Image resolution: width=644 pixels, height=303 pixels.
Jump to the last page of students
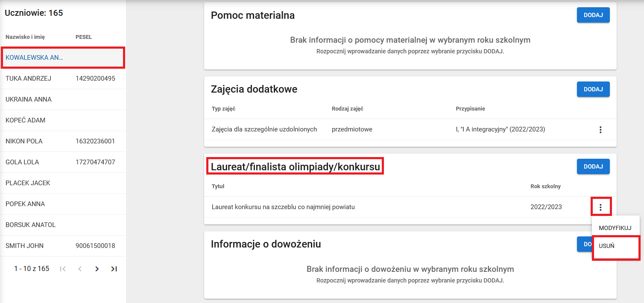(x=114, y=268)
